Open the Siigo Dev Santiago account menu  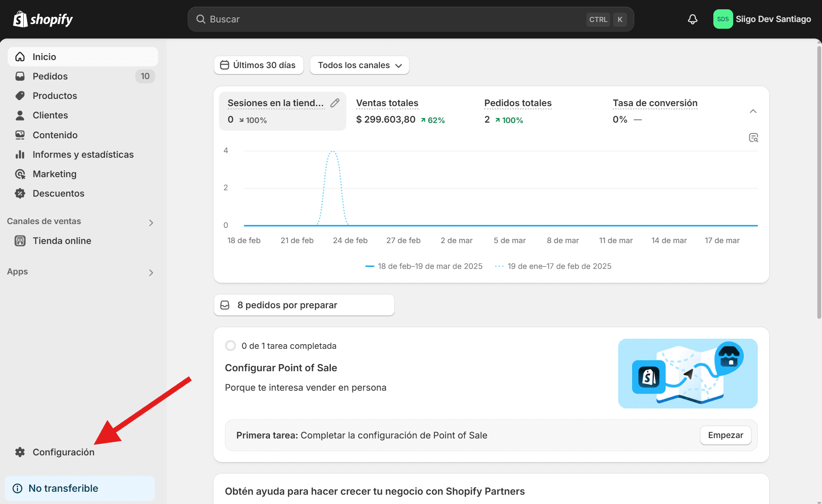click(762, 19)
